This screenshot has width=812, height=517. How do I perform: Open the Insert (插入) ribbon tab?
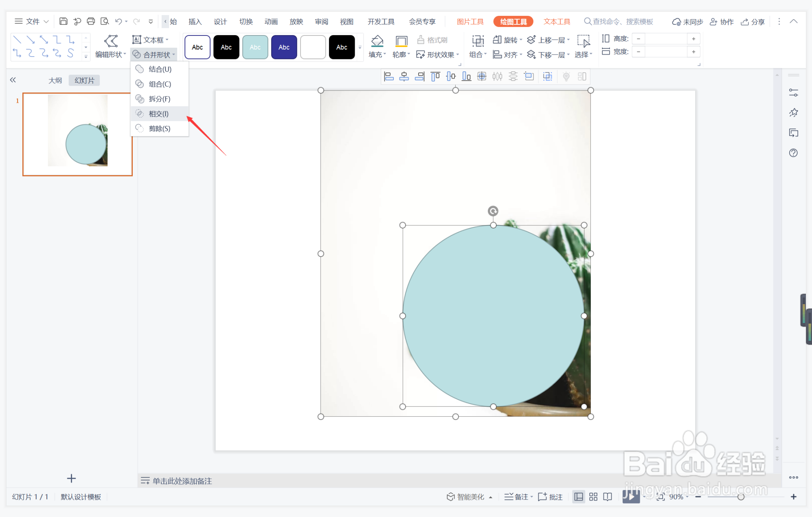click(195, 22)
